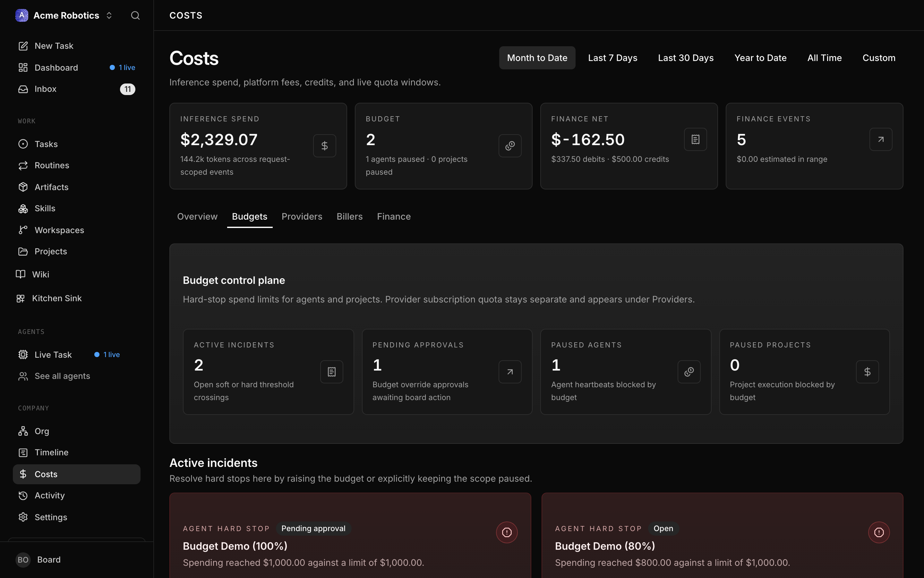Image resolution: width=924 pixels, height=578 pixels.
Task: Open the company switcher chevron
Action: 109,15
